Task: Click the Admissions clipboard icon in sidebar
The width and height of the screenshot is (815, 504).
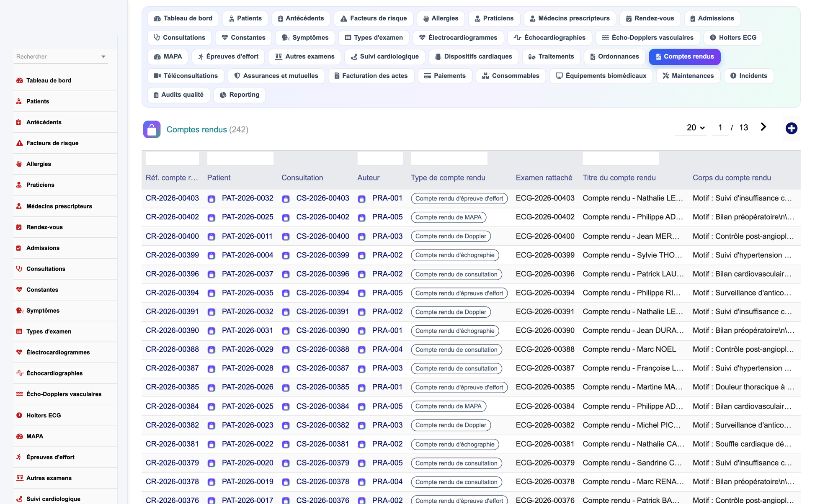Action: click(19, 248)
